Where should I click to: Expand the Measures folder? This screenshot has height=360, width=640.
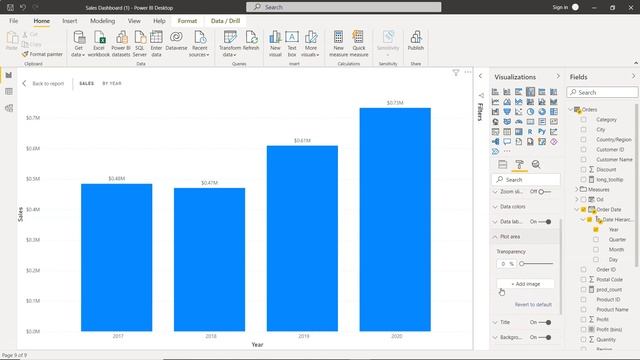pyautogui.click(x=577, y=189)
